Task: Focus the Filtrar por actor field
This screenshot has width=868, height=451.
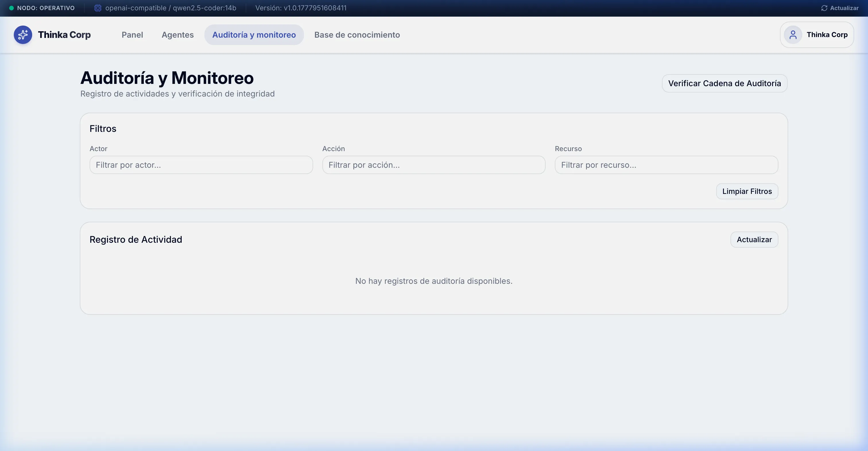Action: 201,165
